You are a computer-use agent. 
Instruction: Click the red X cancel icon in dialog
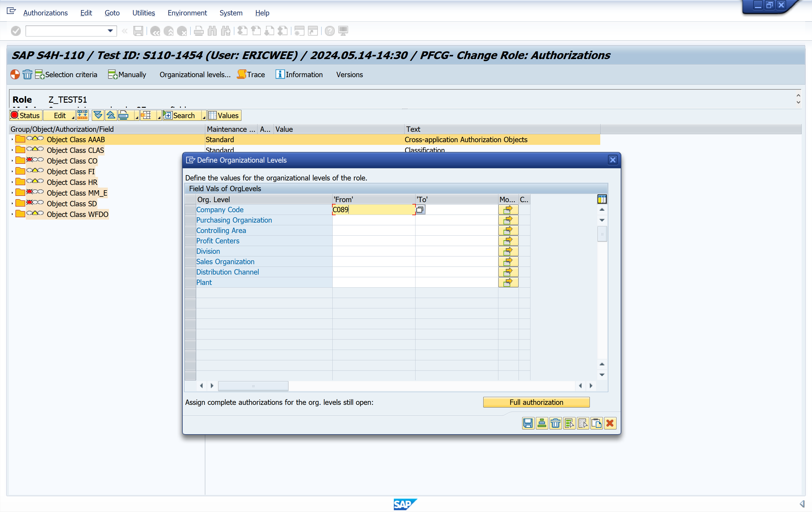[x=610, y=423]
